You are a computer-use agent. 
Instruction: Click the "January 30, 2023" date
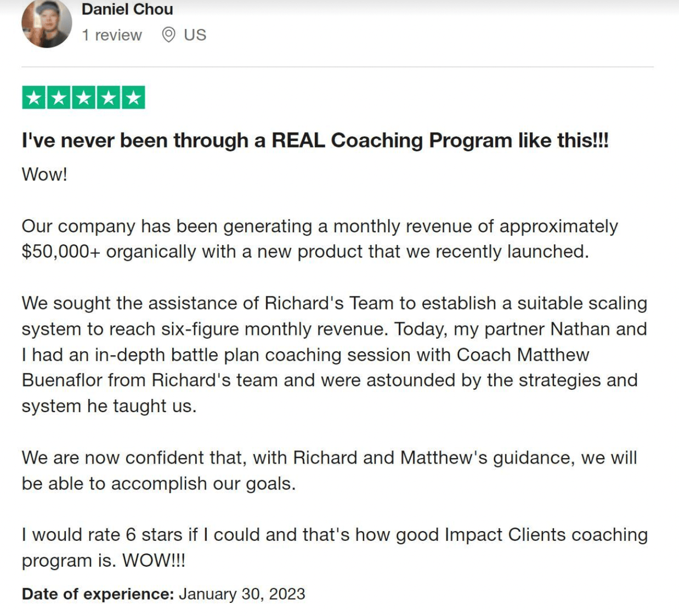[242, 594]
